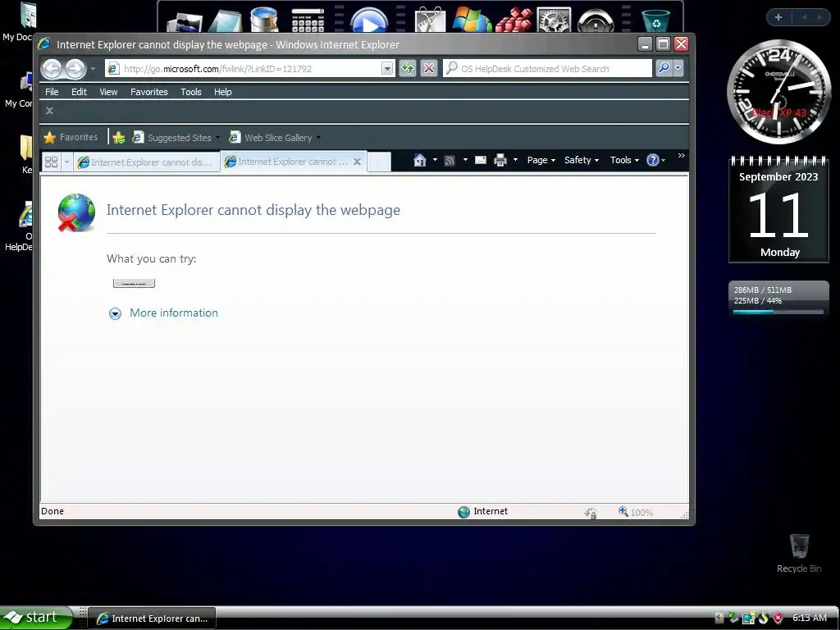Viewport: 840px width, 630px height.
Task: Click the RSS feeds icon
Action: pyautogui.click(x=450, y=160)
